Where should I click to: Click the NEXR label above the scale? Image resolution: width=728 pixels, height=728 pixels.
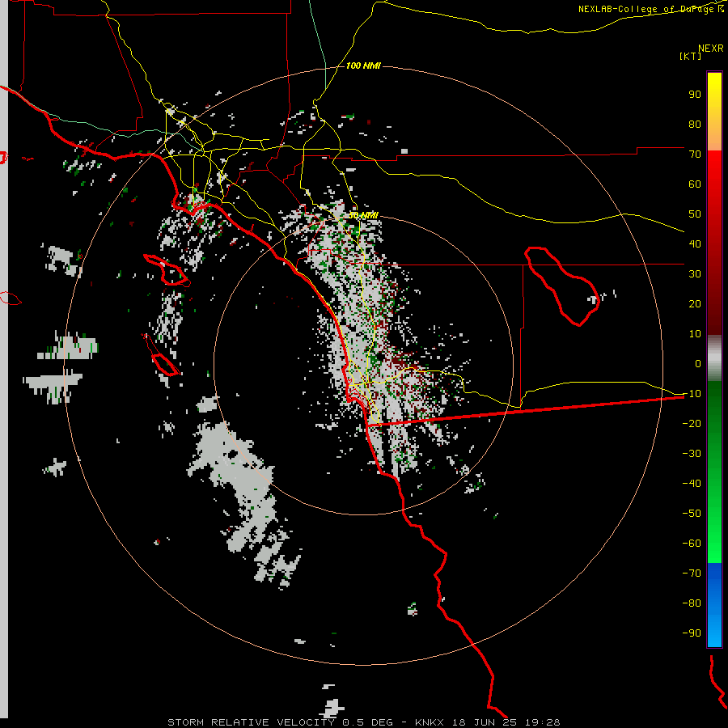[x=711, y=49]
